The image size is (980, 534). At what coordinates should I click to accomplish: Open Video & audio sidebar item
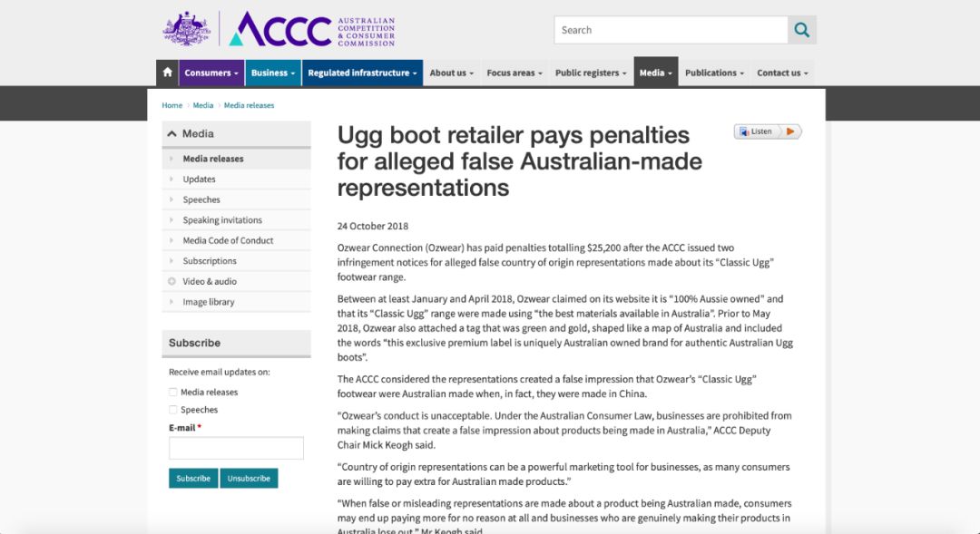(236, 282)
